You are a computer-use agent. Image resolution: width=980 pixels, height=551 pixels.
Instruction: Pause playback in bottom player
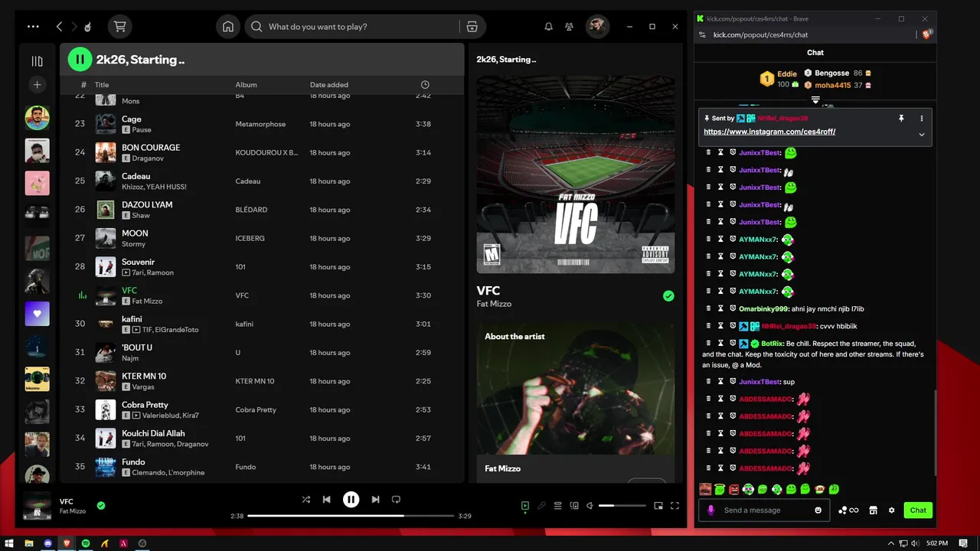click(351, 500)
